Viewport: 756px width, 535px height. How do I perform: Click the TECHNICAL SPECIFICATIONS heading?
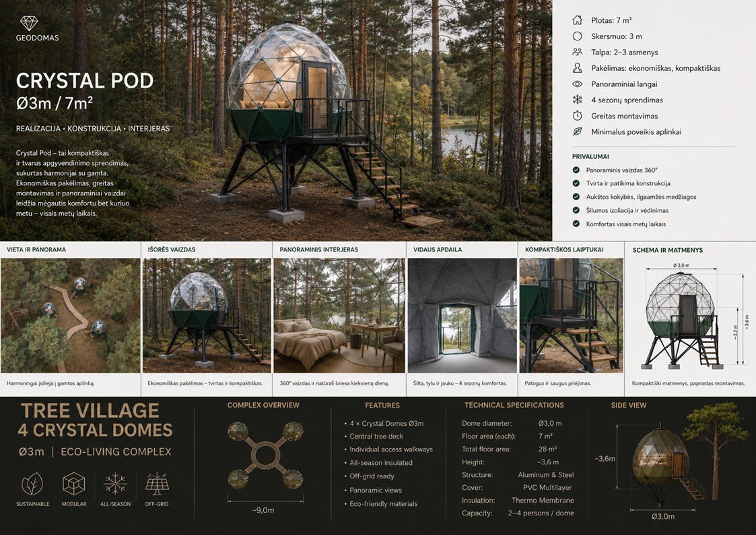pyautogui.click(x=514, y=405)
